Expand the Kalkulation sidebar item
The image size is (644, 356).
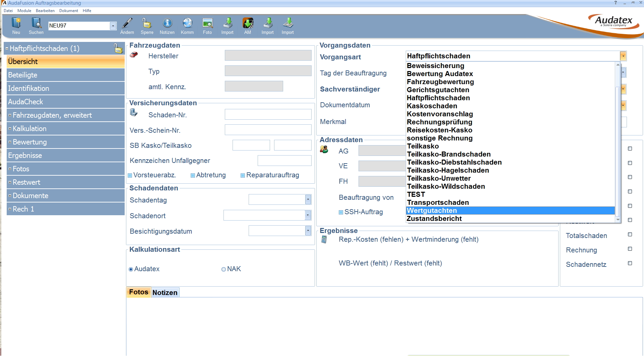coord(10,128)
